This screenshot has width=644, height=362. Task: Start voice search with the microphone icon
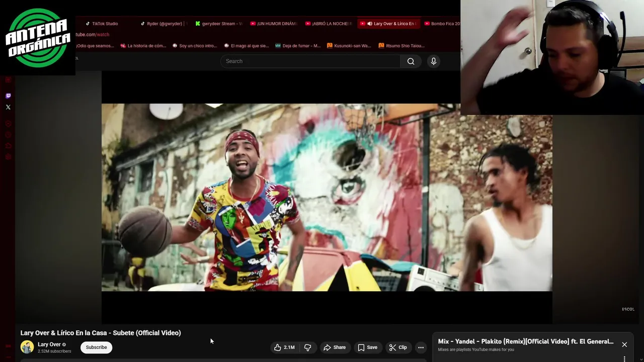[x=434, y=61]
